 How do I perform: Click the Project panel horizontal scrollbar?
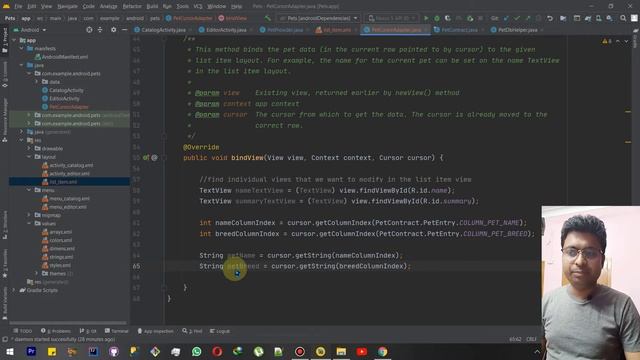[68, 322]
